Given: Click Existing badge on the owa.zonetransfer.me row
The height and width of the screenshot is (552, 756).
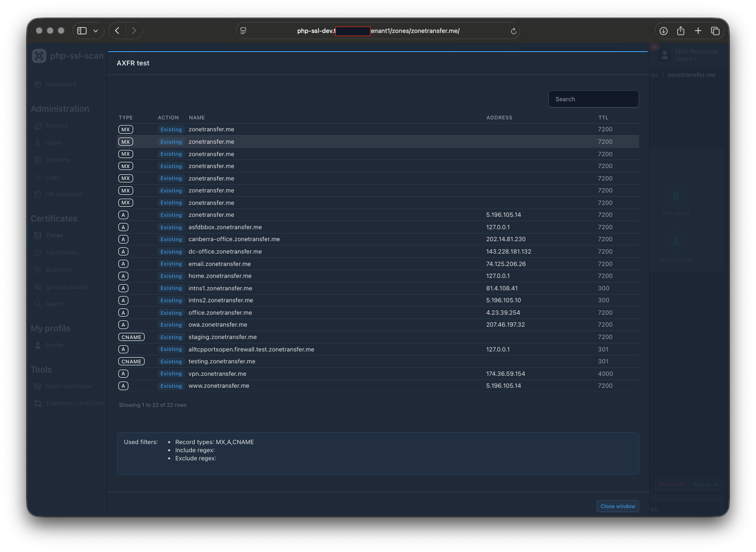Looking at the screenshot, I should (171, 325).
